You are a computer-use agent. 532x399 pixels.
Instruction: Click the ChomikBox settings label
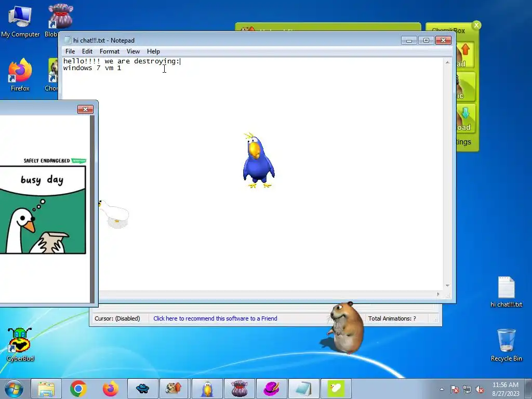pyautogui.click(x=464, y=142)
